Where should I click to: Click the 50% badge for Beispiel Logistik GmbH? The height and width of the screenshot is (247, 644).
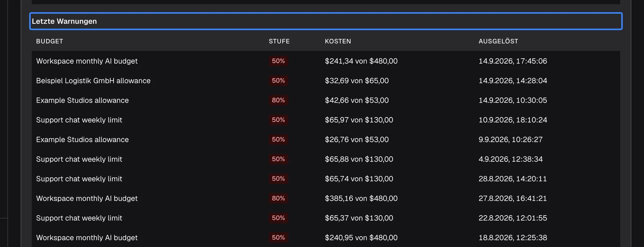[x=278, y=81]
